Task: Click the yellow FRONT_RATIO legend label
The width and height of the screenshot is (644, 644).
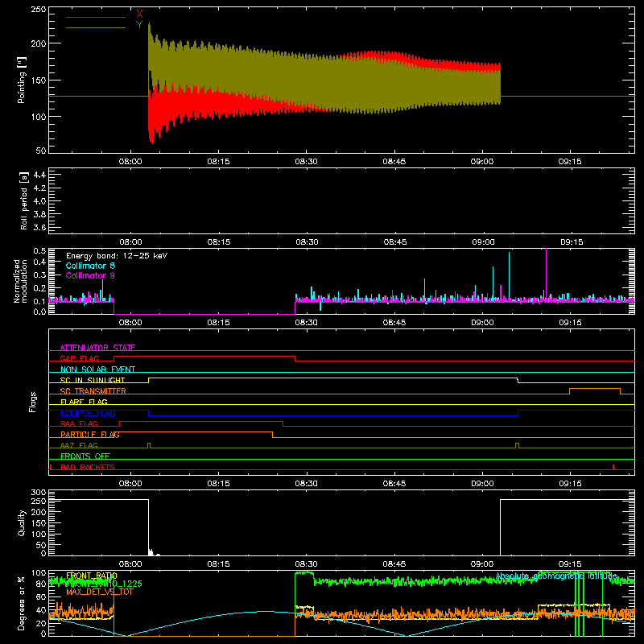Action: (92, 576)
